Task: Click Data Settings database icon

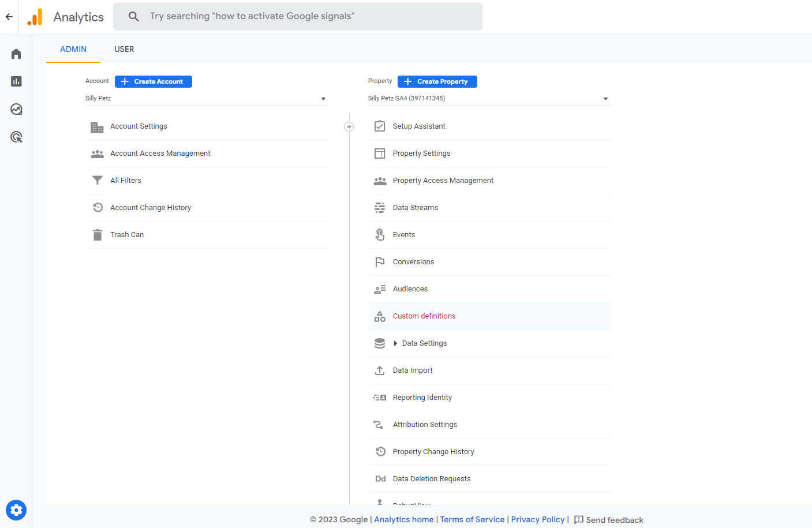Action: pyautogui.click(x=380, y=343)
